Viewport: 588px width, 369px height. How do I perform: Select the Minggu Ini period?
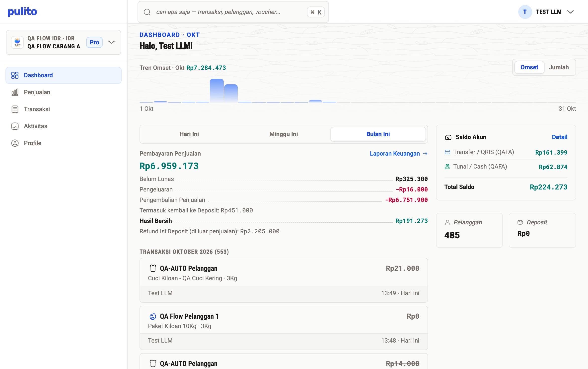pos(284,134)
